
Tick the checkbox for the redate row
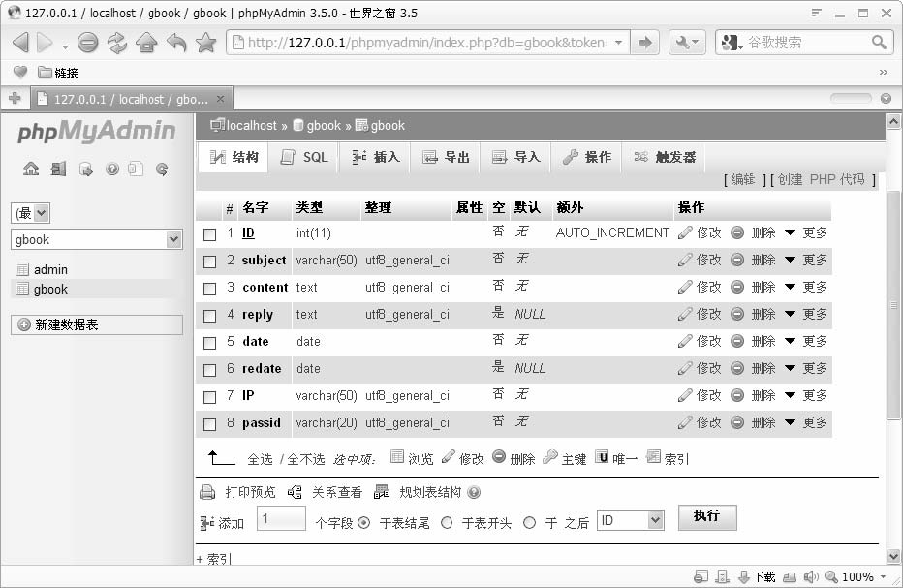coord(209,370)
